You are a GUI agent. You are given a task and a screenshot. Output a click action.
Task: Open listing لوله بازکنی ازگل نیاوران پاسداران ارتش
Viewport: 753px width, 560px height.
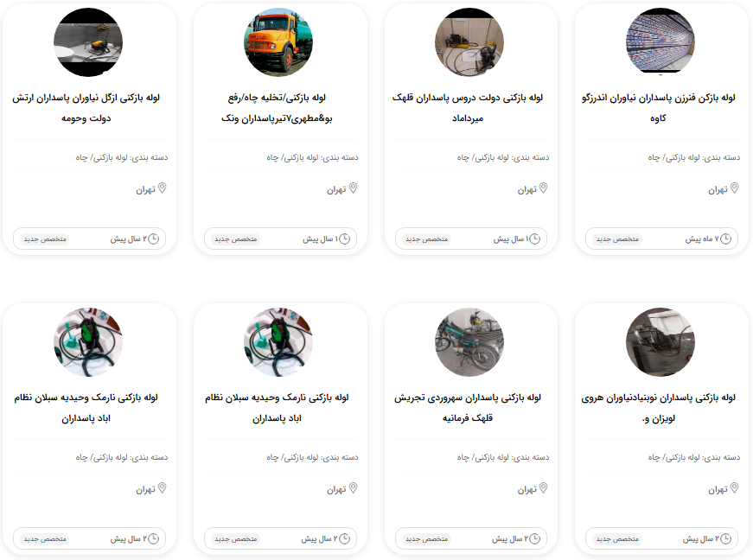pyautogui.click(x=86, y=107)
